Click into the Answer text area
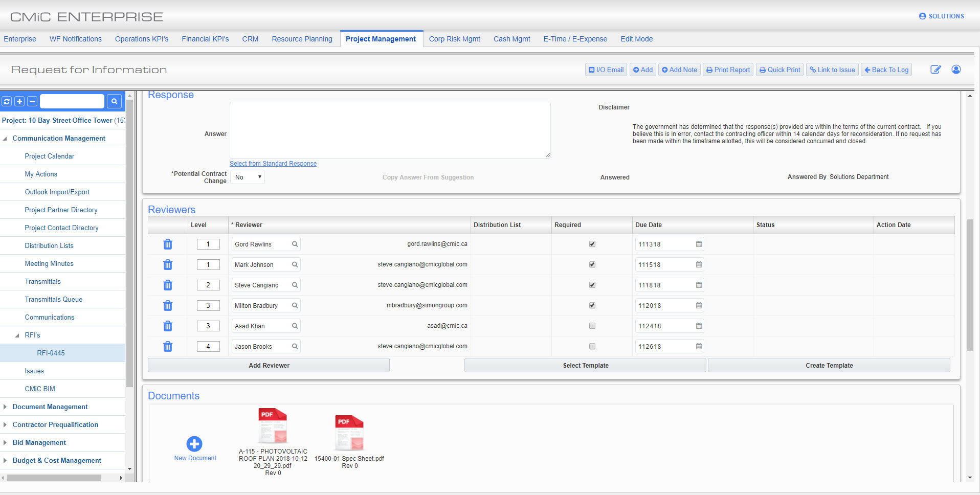 390,130
